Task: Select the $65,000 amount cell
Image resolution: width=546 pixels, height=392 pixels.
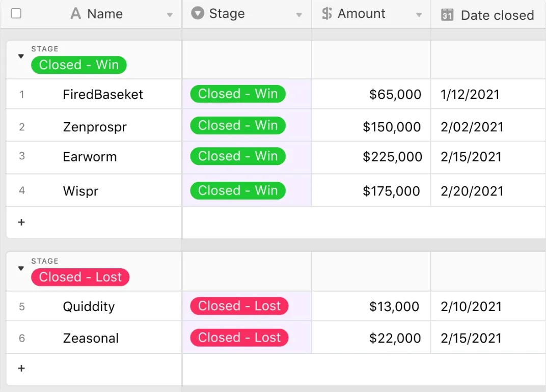Action: pos(371,94)
